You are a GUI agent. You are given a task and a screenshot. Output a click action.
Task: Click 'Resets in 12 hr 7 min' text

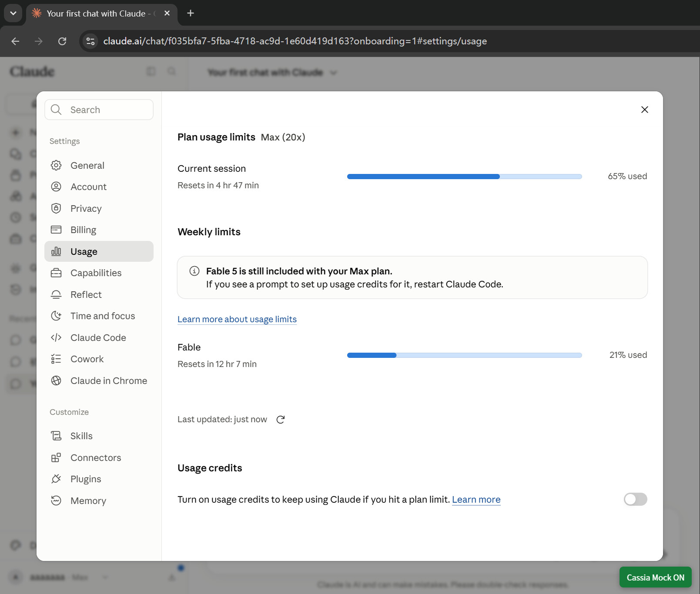coord(217,364)
